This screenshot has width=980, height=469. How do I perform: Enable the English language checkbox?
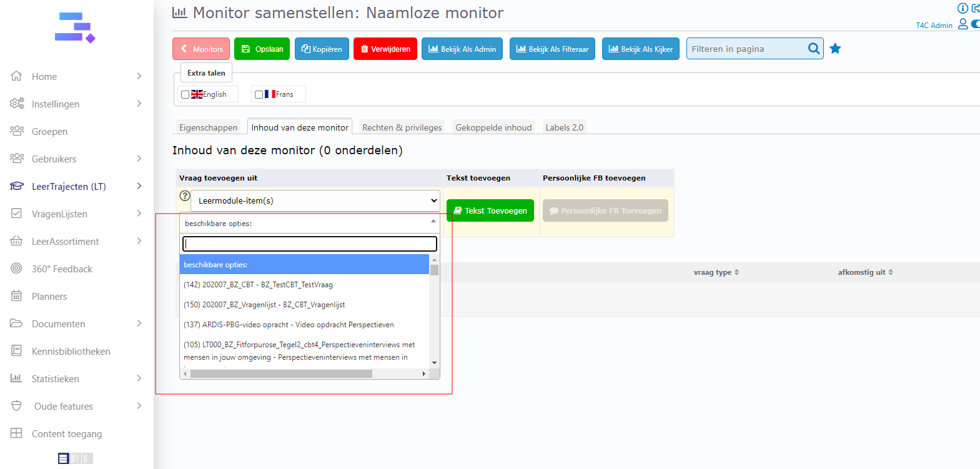[x=185, y=94]
